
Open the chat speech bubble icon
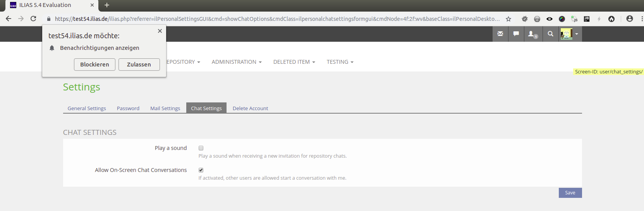click(x=516, y=34)
